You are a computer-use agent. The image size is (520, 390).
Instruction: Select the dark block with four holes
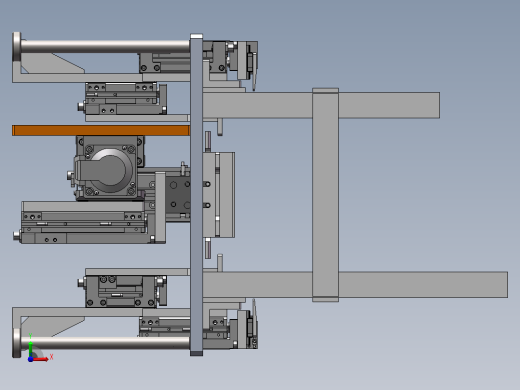click(178, 195)
